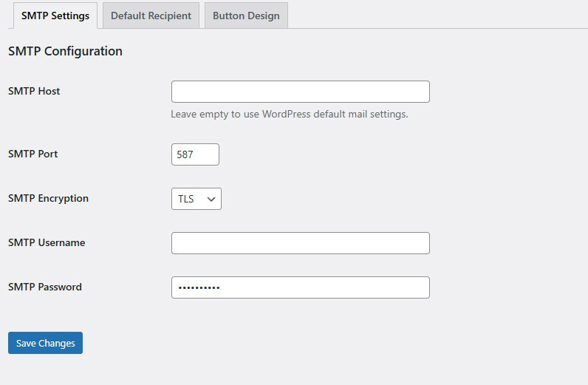
Task: Select the TLS text in encryption selector
Action: click(185, 199)
